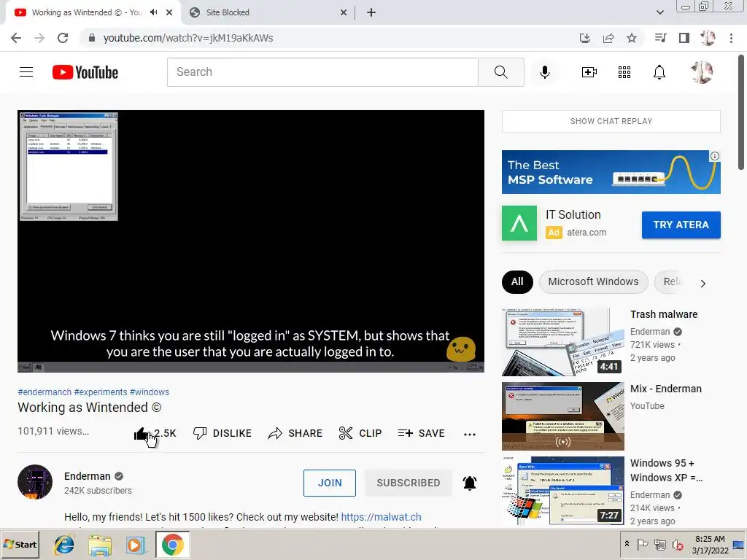Open the Action Center flag icon

[x=642, y=544]
